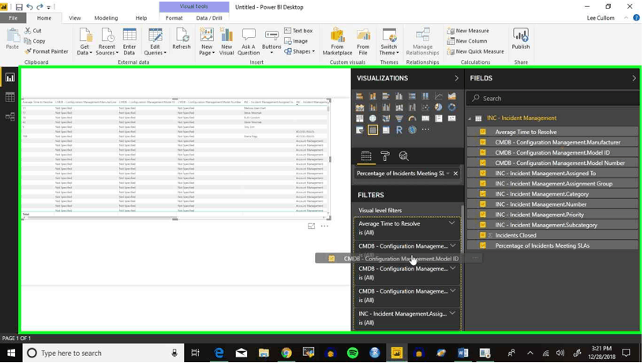Switch to the Data / Drill tab
Image resolution: width=644 pixels, height=363 pixels.
(x=209, y=18)
